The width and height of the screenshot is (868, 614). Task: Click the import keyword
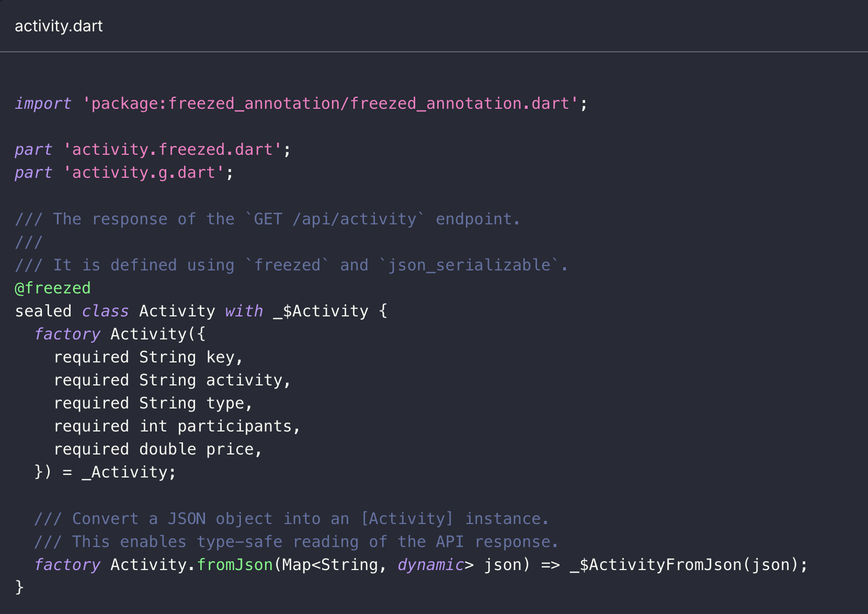(43, 104)
